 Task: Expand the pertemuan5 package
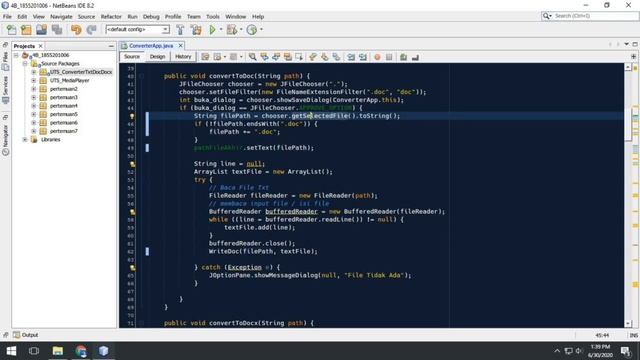coord(34,114)
